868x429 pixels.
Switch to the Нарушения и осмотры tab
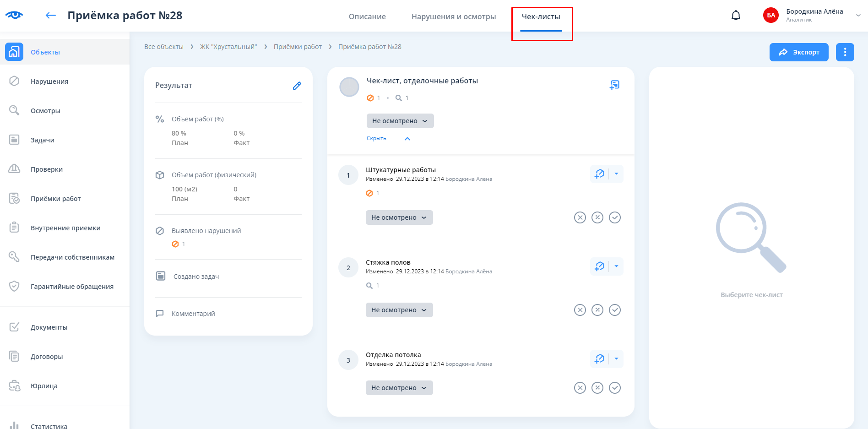pyautogui.click(x=453, y=16)
